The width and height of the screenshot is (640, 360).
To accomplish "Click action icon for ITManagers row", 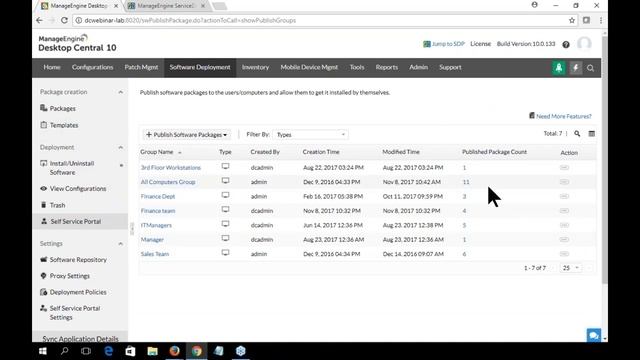I will point(564,225).
